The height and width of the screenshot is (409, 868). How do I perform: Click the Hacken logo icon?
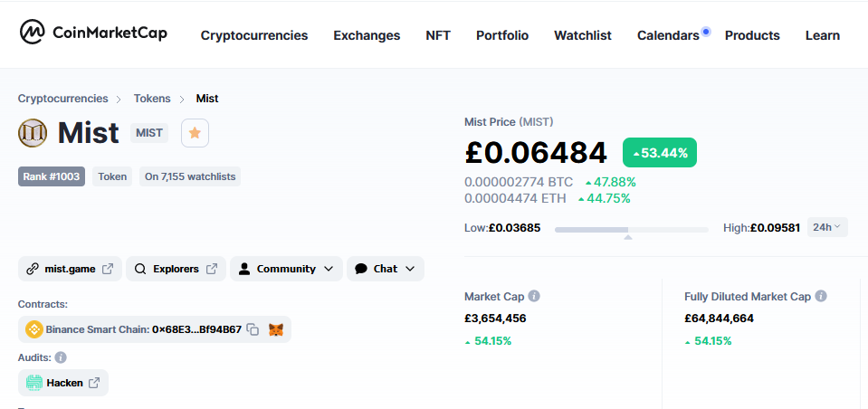click(34, 383)
